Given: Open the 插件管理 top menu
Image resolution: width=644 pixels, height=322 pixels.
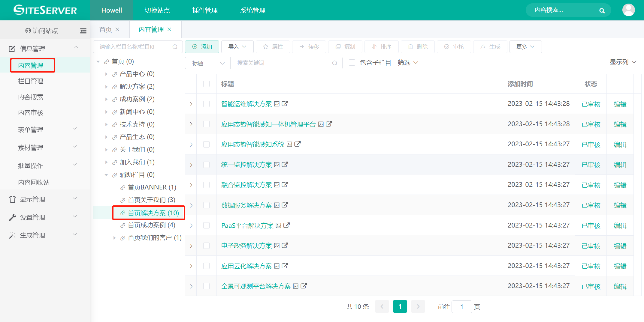Looking at the screenshot, I should click(205, 10).
